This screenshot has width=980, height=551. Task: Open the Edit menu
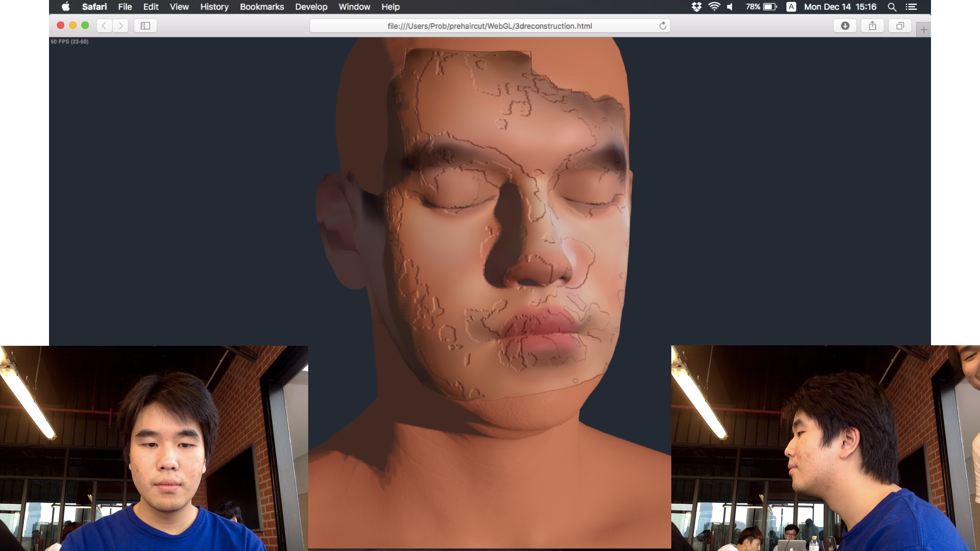point(151,7)
